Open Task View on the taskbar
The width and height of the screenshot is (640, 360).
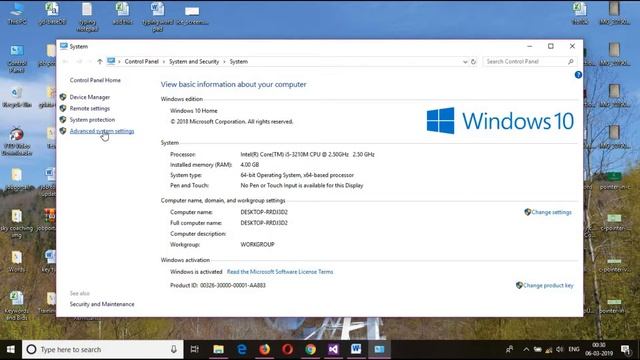[195, 349]
